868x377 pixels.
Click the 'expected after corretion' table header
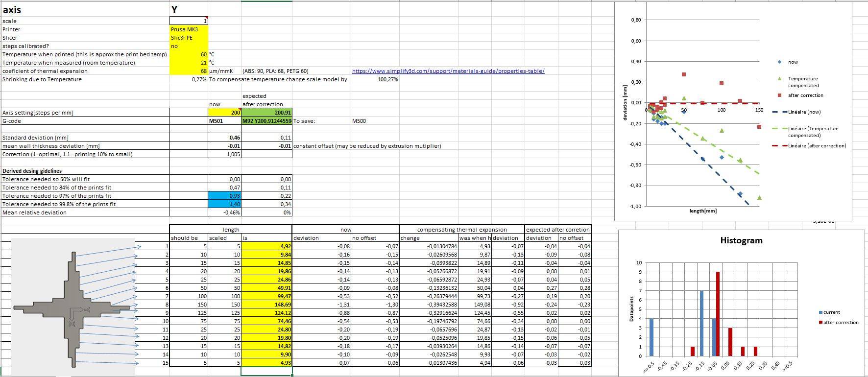pos(558,230)
